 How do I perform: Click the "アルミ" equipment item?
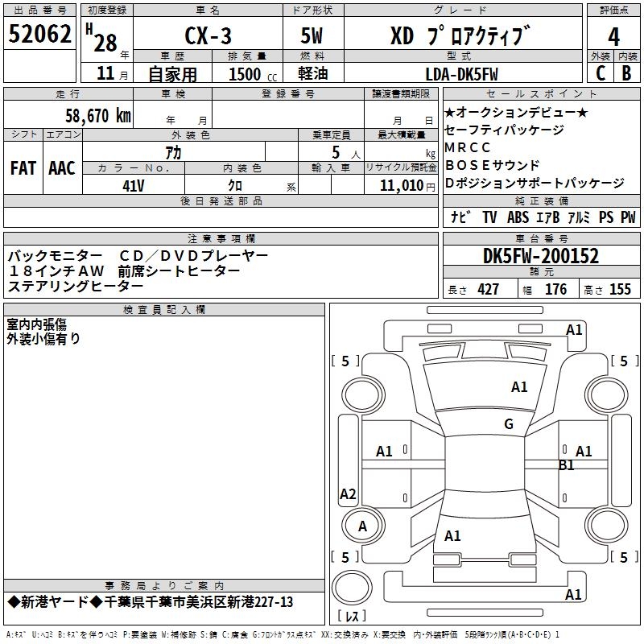tap(579, 217)
